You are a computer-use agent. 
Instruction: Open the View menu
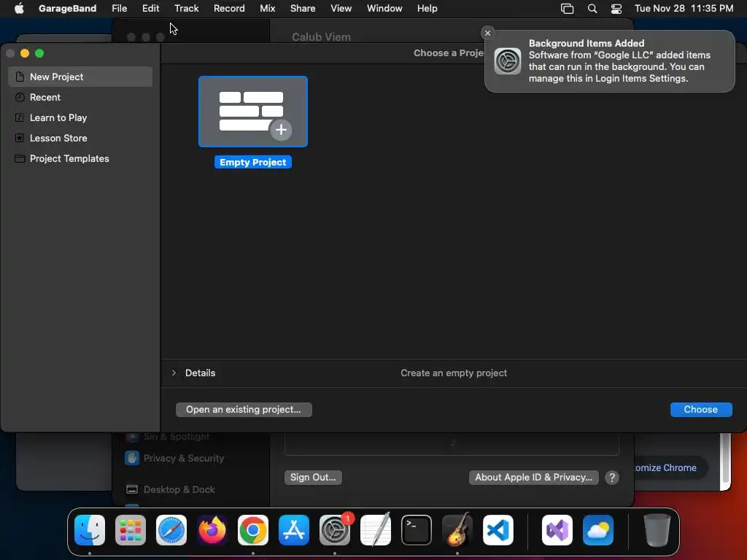(341, 9)
